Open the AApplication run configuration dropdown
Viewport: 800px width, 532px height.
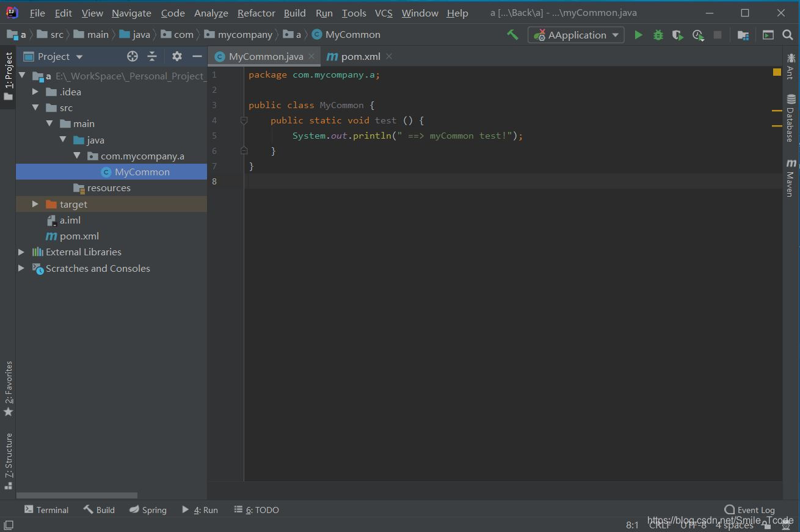576,35
